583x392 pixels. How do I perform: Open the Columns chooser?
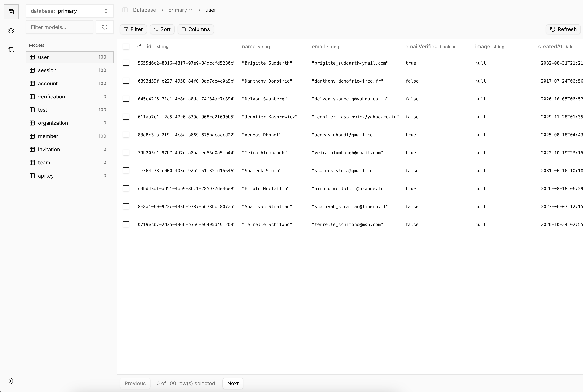tap(196, 29)
